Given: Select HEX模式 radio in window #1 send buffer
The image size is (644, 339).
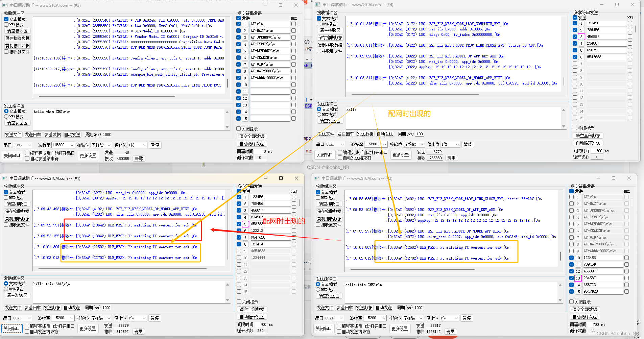Looking at the screenshot, I should point(6,289).
